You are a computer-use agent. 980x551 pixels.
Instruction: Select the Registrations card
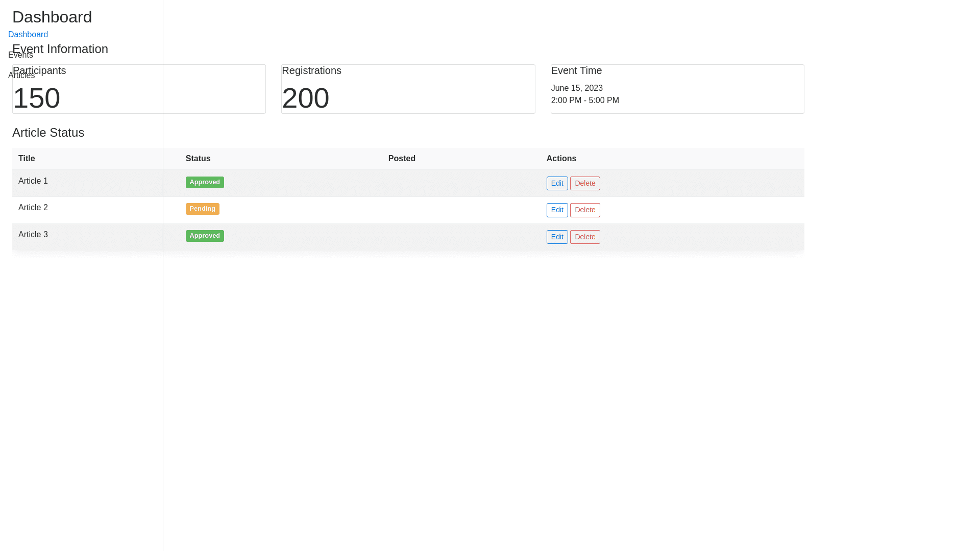pyautogui.click(x=408, y=89)
